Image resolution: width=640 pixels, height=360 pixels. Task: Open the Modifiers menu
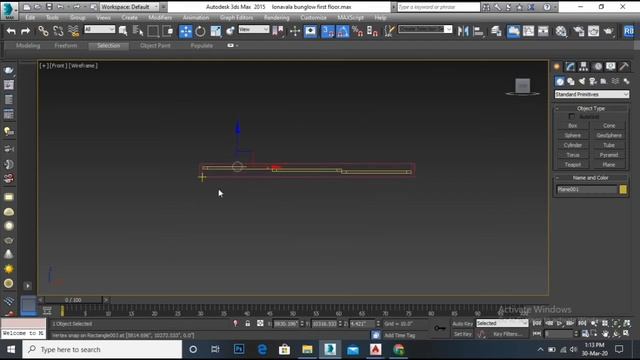(160, 18)
